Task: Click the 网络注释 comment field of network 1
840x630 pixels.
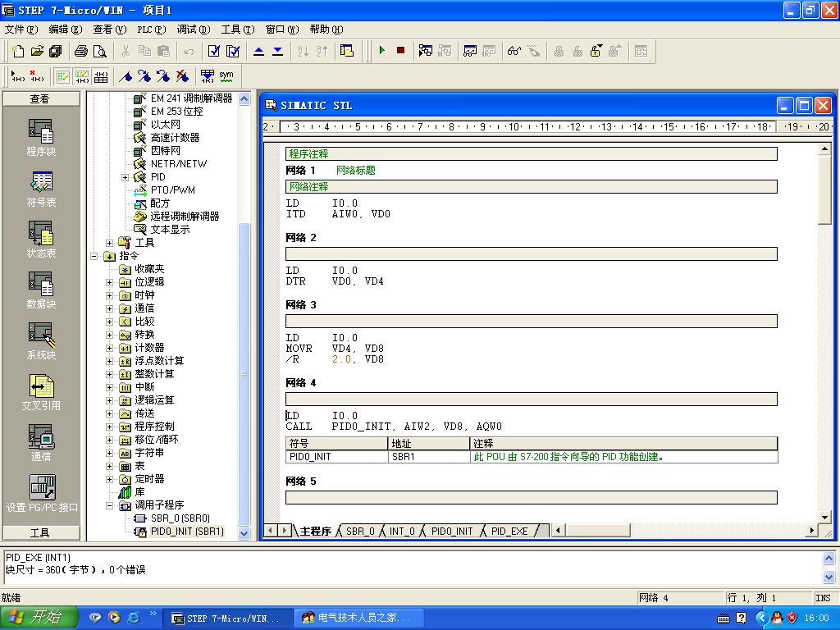Action: (532, 187)
